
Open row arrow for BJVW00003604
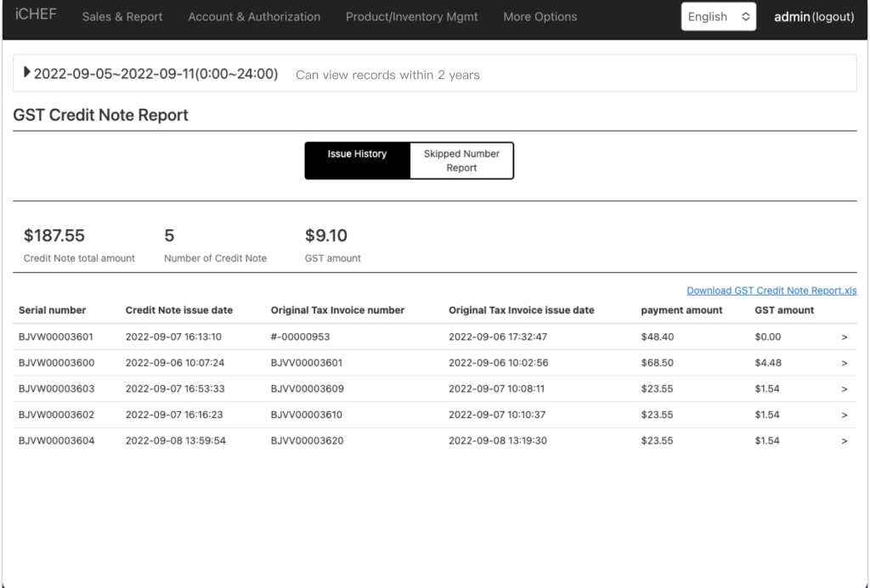click(844, 441)
